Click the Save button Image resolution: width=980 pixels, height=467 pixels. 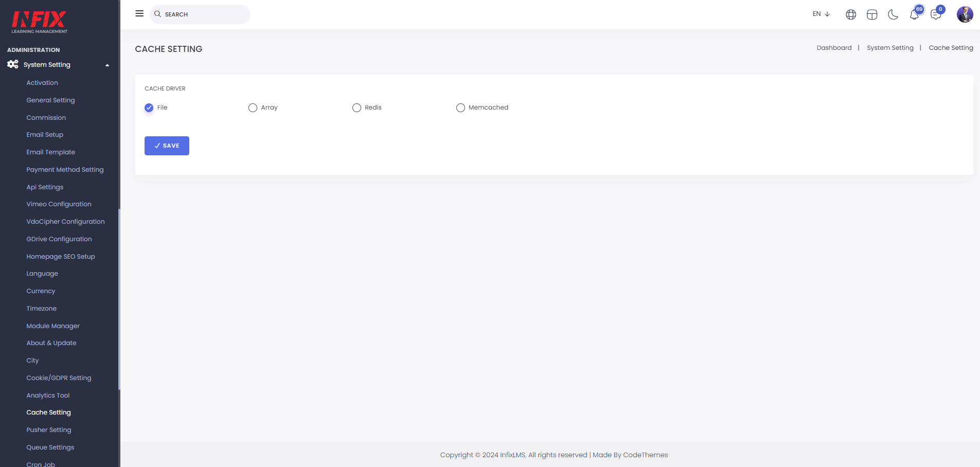167,146
